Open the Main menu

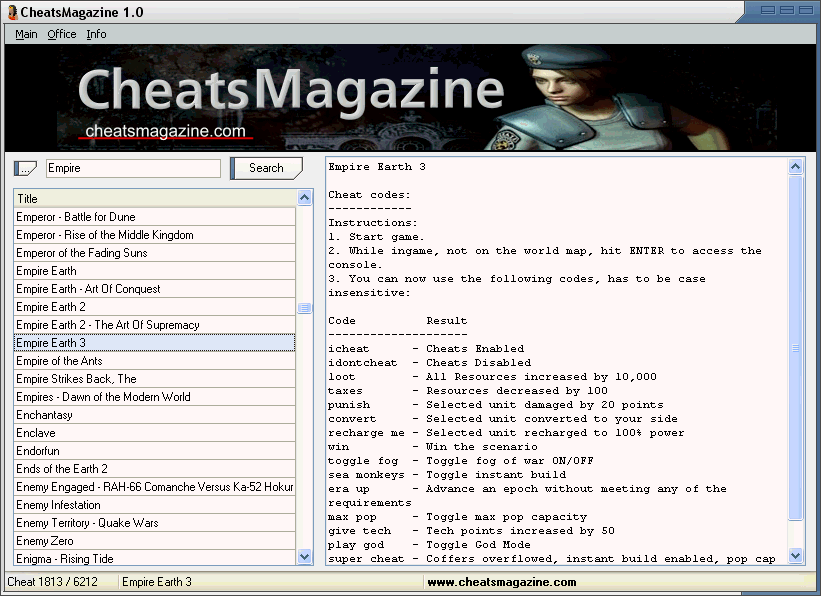click(x=25, y=33)
